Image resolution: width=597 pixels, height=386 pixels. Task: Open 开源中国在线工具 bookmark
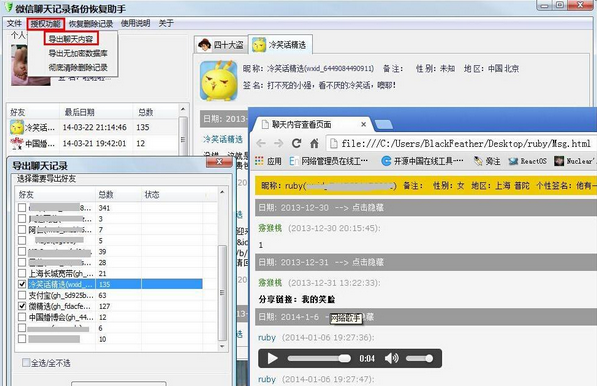423,161
